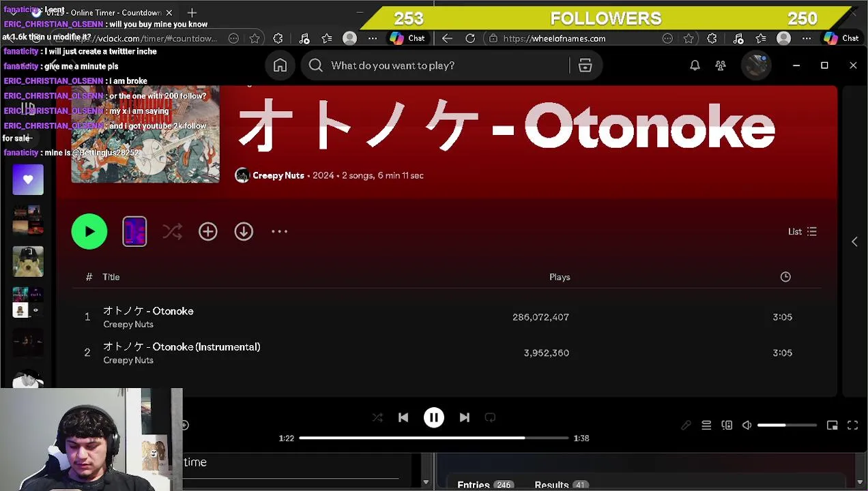Open Favorites list in vclock browser
Viewport: 868px width, 491px height.
click(327, 38)
